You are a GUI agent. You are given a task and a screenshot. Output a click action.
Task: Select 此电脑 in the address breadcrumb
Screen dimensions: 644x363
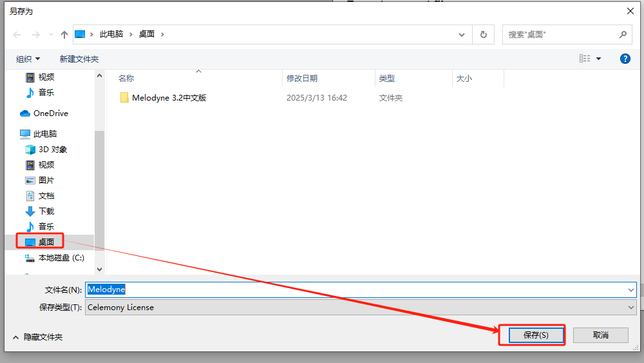pyautogui.click(x=111, y=34)
